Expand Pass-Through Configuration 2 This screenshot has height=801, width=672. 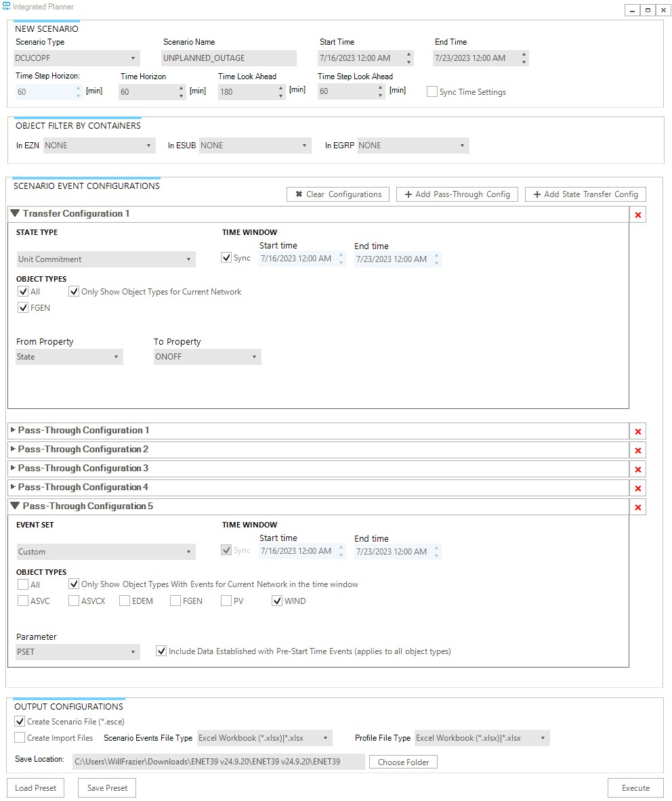point(13,449)
